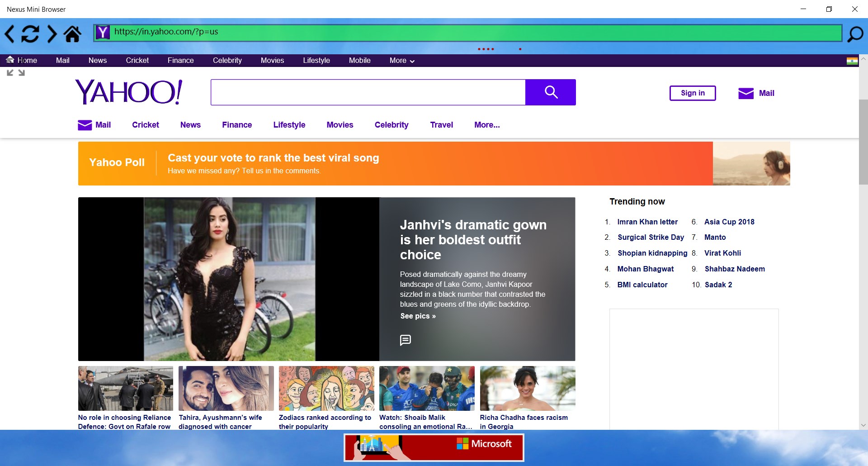Open comments icon on Janhvi story

pos(406,340)
